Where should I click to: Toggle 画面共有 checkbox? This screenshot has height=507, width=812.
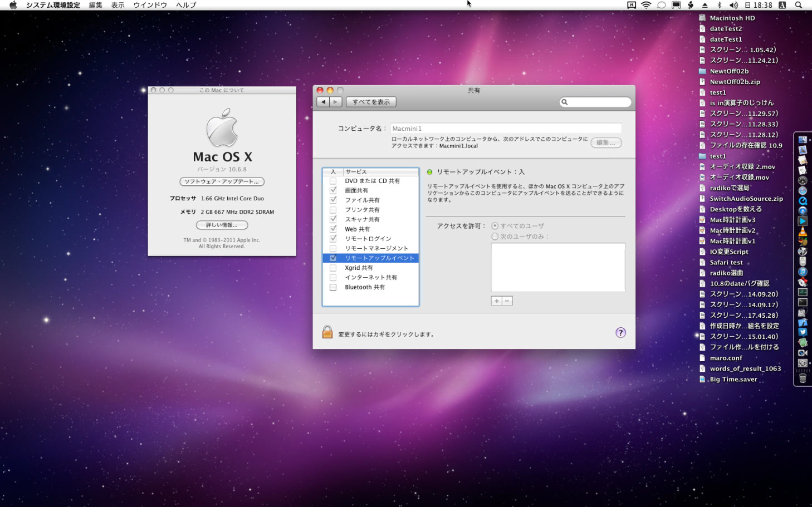click(x=333, y=190)
